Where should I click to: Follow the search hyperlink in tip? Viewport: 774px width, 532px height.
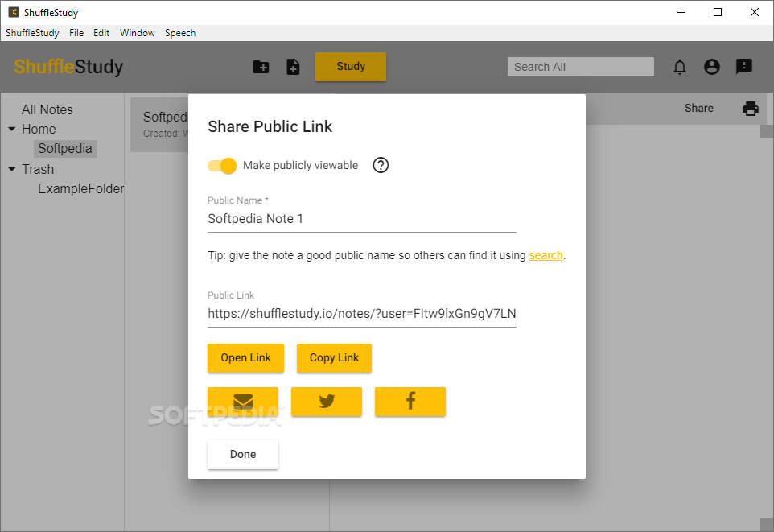(546, 255)
